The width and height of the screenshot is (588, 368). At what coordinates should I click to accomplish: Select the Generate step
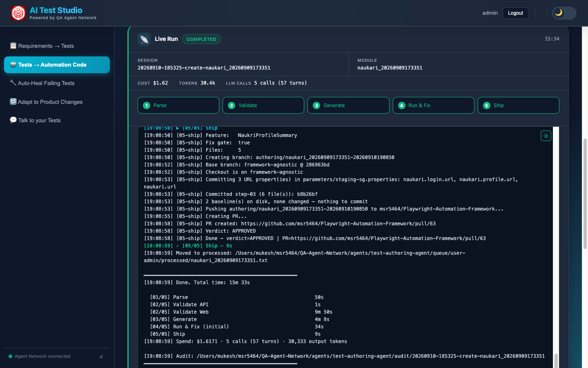[x=348, y=105]
